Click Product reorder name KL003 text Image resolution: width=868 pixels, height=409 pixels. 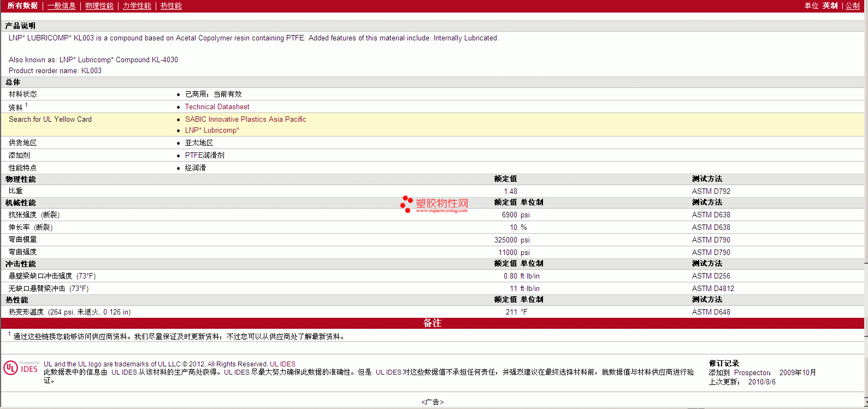(x=55, y=70)
